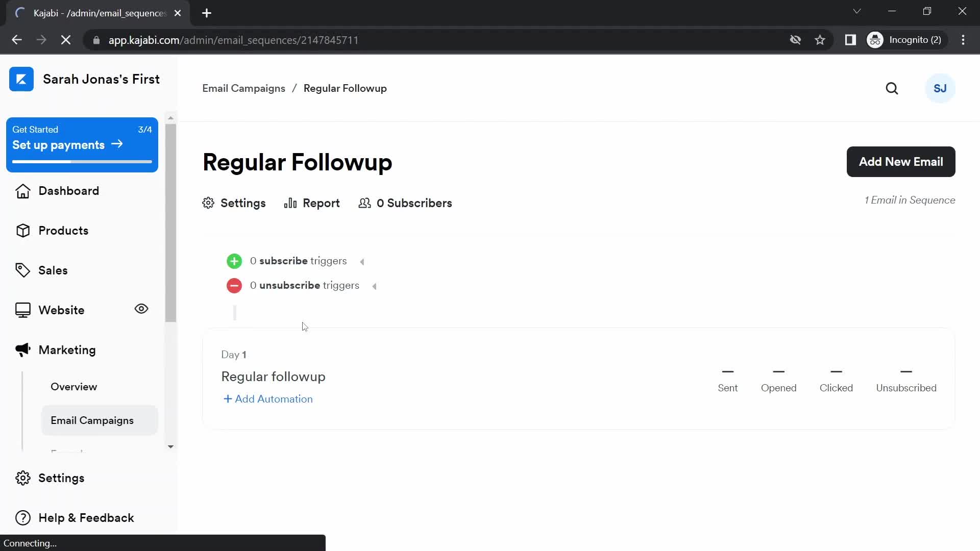Open Dashboard menu item
980x551 pixels.
pyautogui.click(x=69, y=191)
